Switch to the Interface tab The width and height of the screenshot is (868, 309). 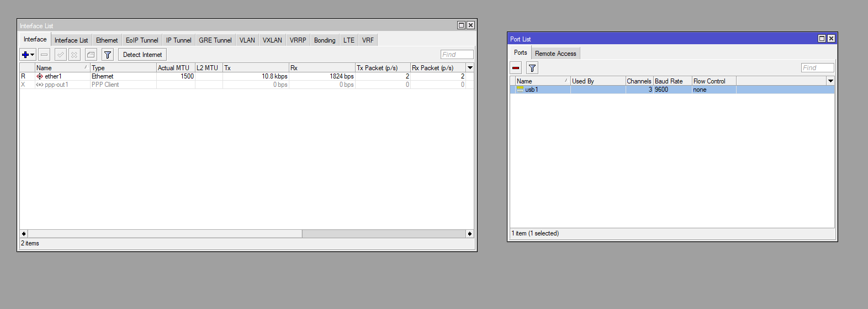pyautogui.click(x=35, y=39)
